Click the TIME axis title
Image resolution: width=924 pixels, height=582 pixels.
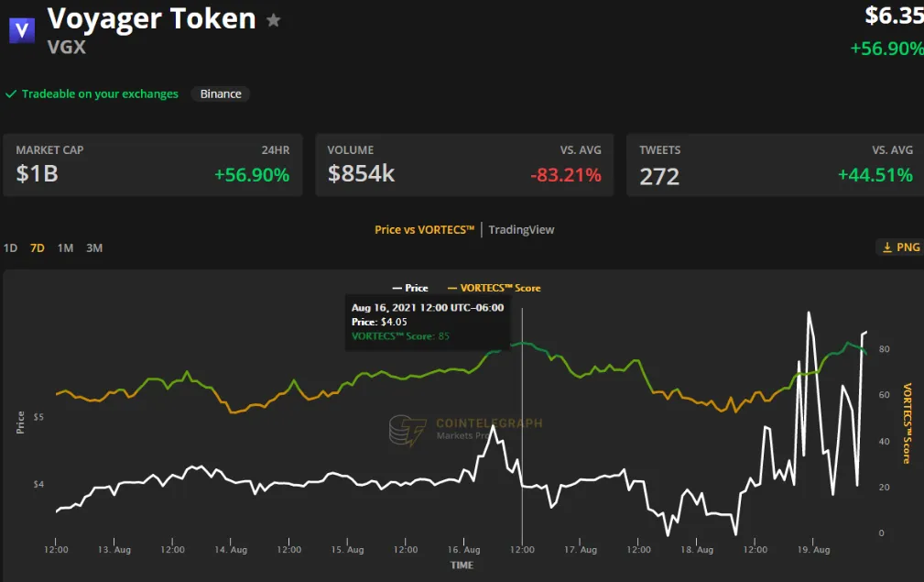coord(462,565)
